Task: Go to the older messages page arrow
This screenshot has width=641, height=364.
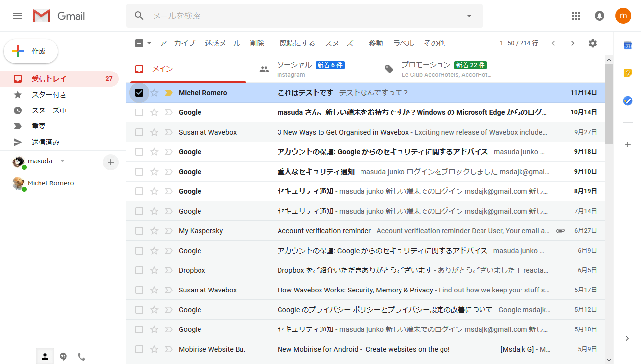Action: pos(573,43)
